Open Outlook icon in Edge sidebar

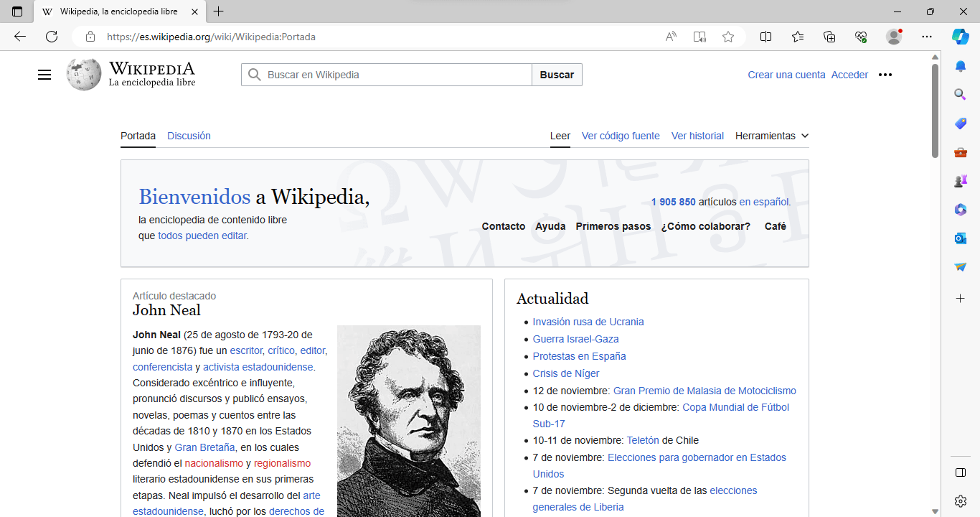pyautogui.click(x=961, y=238)
